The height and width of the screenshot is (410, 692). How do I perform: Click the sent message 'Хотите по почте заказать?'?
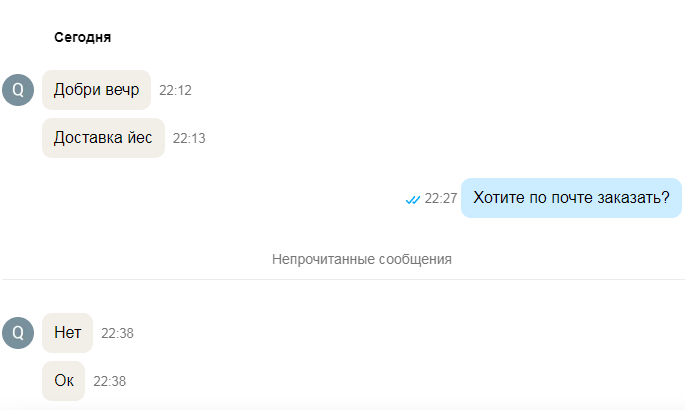point(571,198)
